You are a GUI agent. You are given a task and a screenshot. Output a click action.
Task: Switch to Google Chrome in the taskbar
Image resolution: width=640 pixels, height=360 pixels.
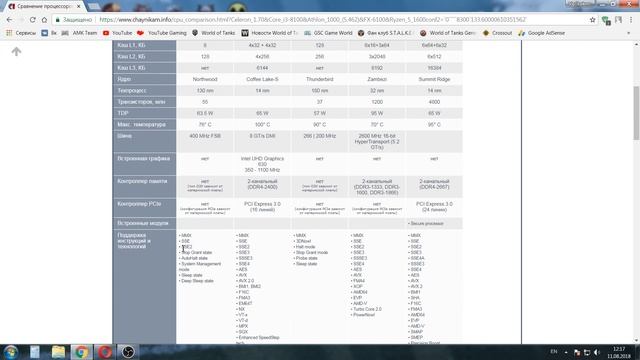[x=81, y=352]
